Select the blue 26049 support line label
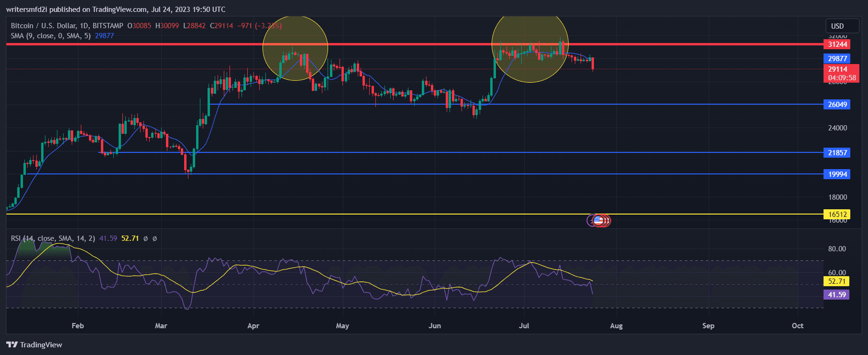The image size is (868, 355). [x=837, y=105]
